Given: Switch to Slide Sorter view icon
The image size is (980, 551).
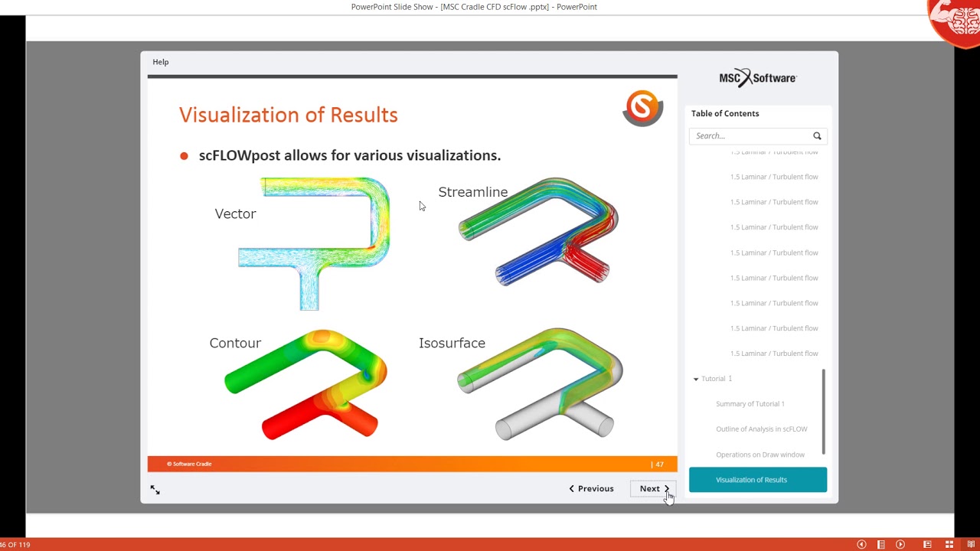Looking at the screenshot, I should coord(949,545).
